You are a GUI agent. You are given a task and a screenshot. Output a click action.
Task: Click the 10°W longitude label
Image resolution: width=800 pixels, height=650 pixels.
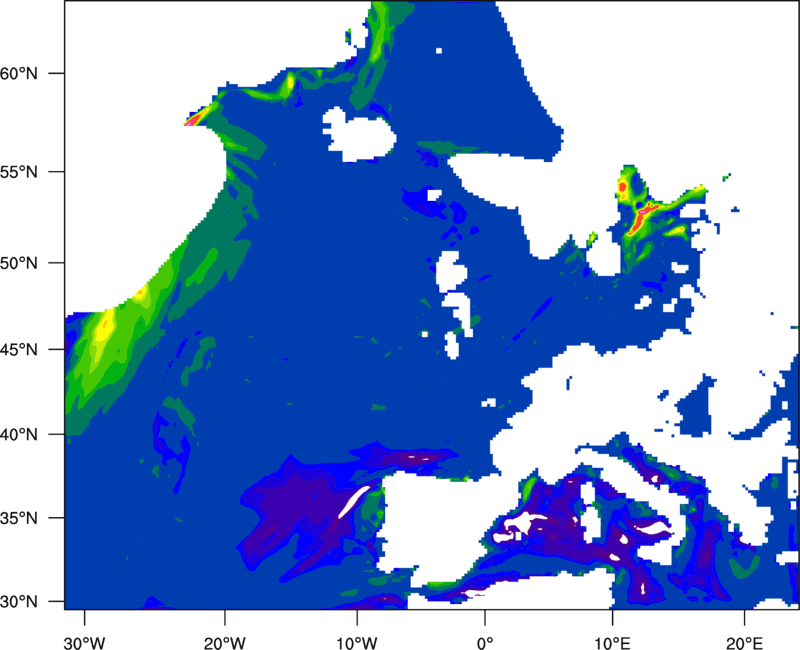click(356, 643)
